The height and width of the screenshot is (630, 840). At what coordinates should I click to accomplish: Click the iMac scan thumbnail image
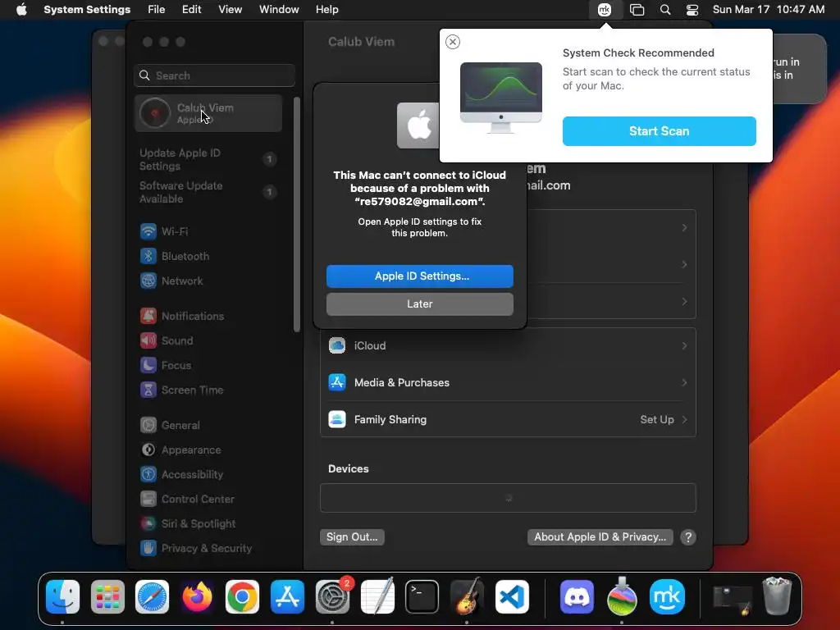click(x=501, y=98)
